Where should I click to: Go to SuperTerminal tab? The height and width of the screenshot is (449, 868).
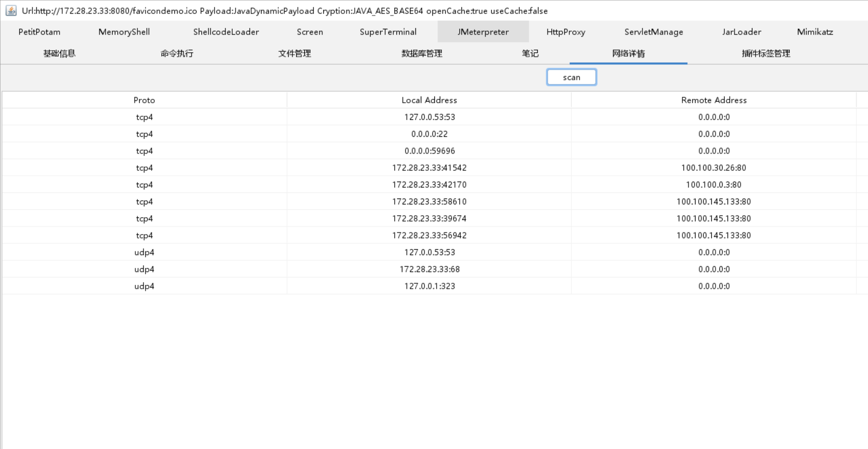click(388, 32)
